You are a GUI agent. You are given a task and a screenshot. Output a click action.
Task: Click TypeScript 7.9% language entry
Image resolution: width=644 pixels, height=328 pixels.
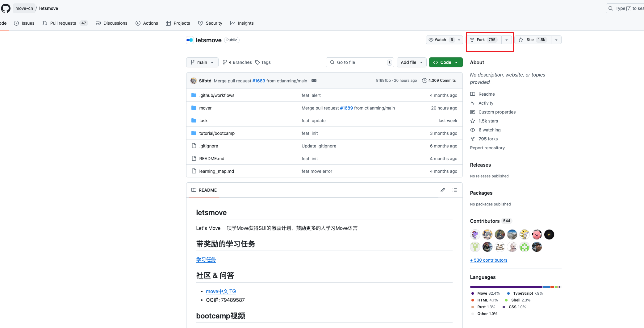coord(525,293)
